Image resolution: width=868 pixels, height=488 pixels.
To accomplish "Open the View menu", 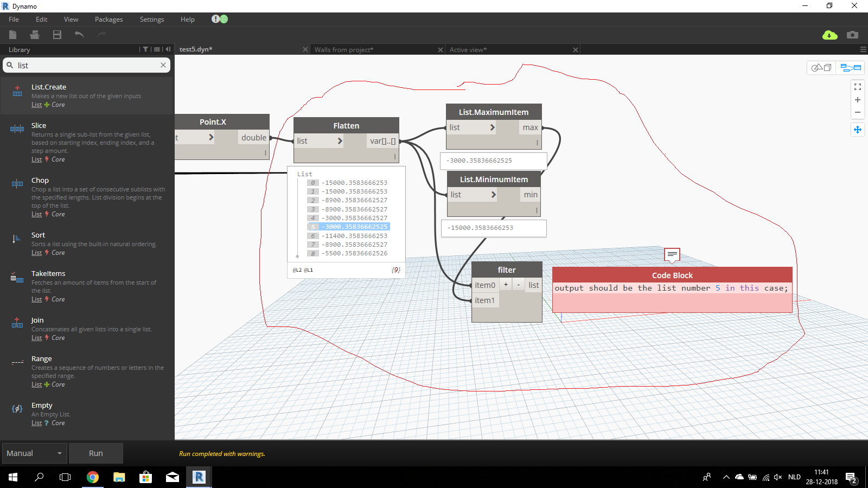I will (x=71, y=20).
